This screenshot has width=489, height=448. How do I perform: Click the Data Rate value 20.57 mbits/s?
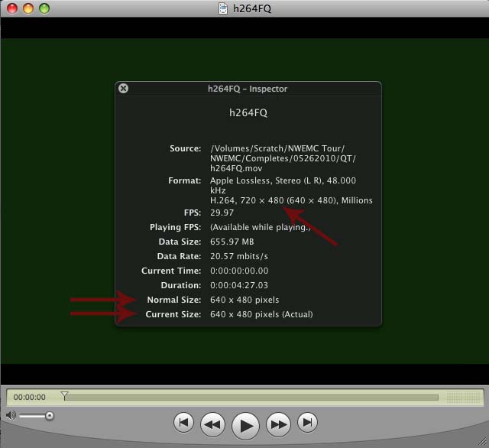point(239,256)
